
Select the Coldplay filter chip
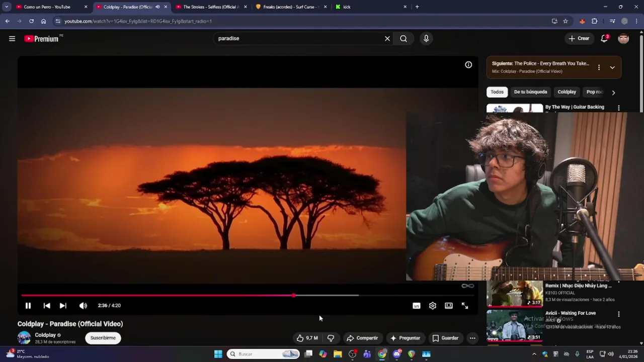point(567,92)
